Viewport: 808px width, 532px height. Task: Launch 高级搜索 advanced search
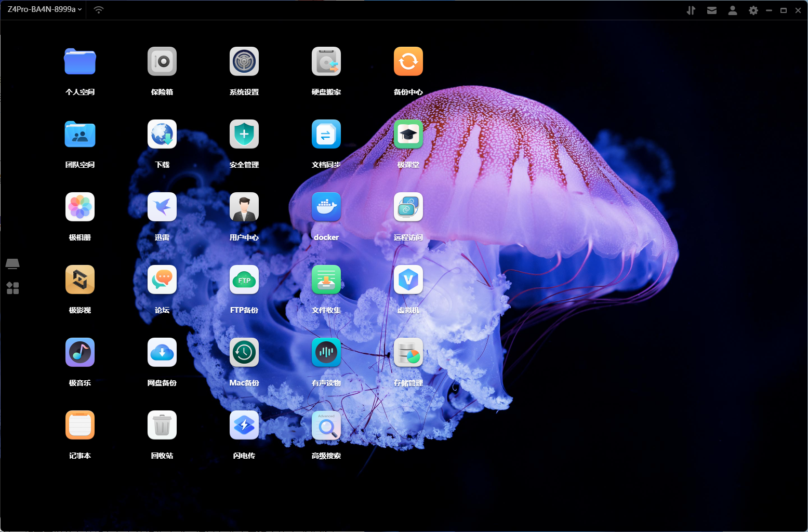point(326,425)
